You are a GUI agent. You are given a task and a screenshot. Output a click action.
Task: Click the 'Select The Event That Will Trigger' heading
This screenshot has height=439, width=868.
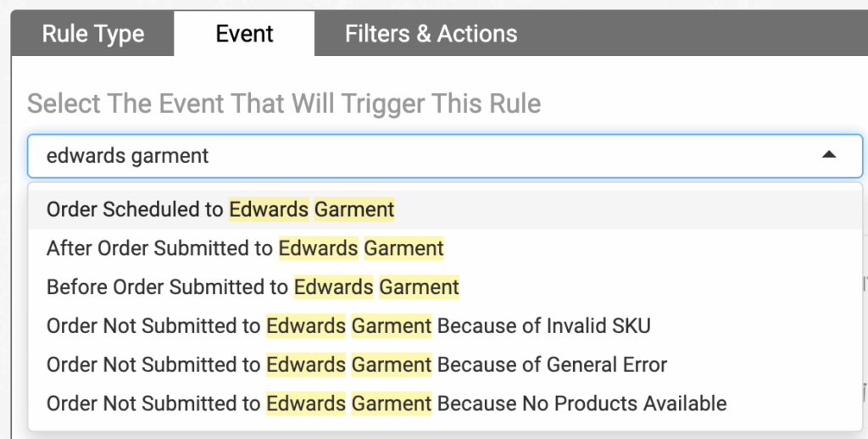coord(284,103)
